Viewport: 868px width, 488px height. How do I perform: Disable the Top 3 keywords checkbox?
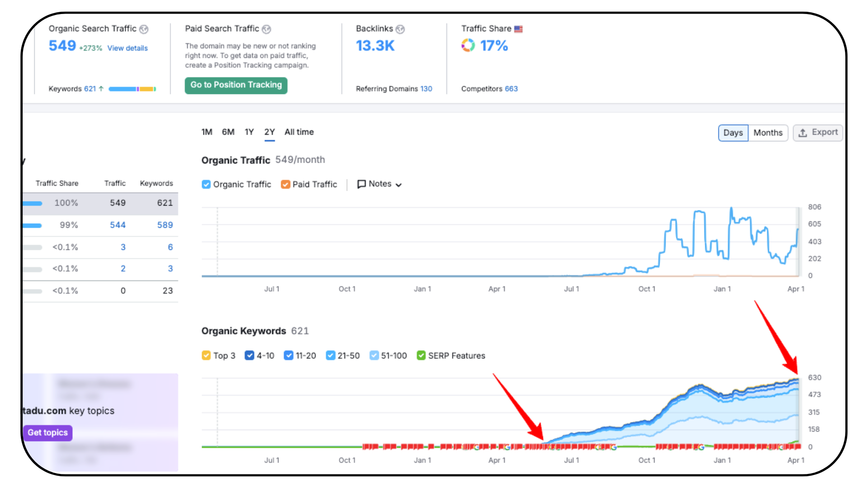tap(206, 356)
